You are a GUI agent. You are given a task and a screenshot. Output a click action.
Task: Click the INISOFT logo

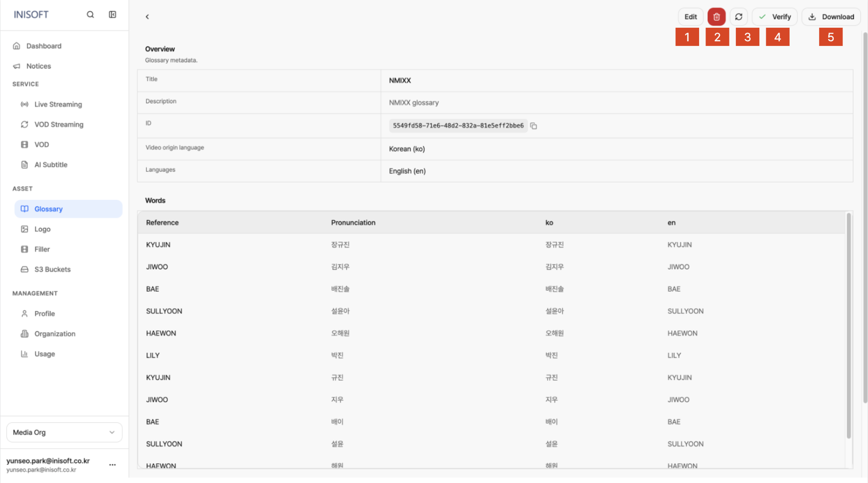pos(31,14)
